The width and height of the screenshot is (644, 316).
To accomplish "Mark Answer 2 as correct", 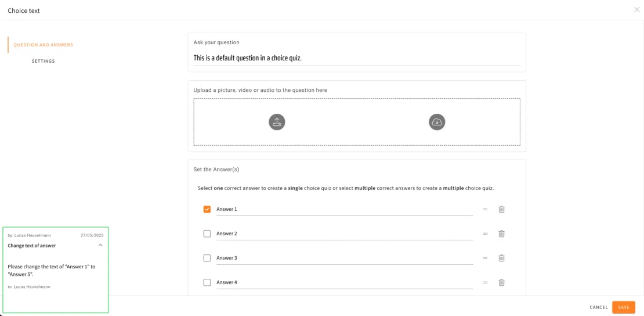I will (x=207, y=234).
